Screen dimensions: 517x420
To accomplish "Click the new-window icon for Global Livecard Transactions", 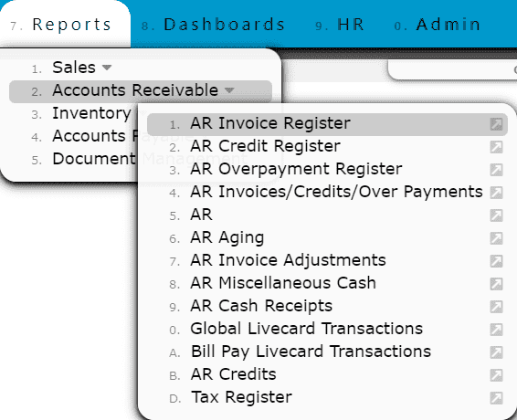I will click(496, 330).
